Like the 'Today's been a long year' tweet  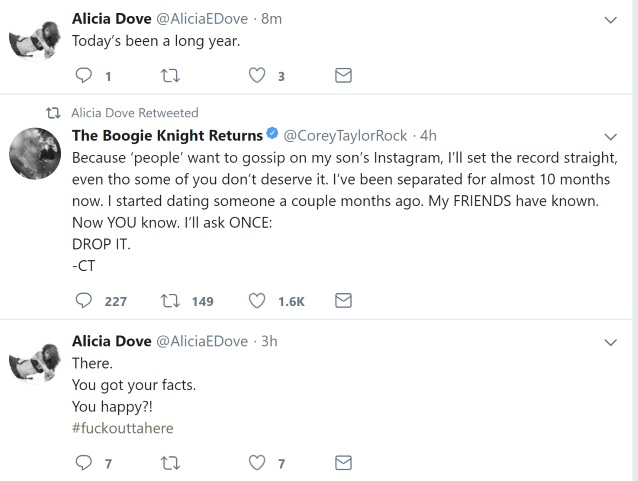pyautogui.click(x=257, y=76)
